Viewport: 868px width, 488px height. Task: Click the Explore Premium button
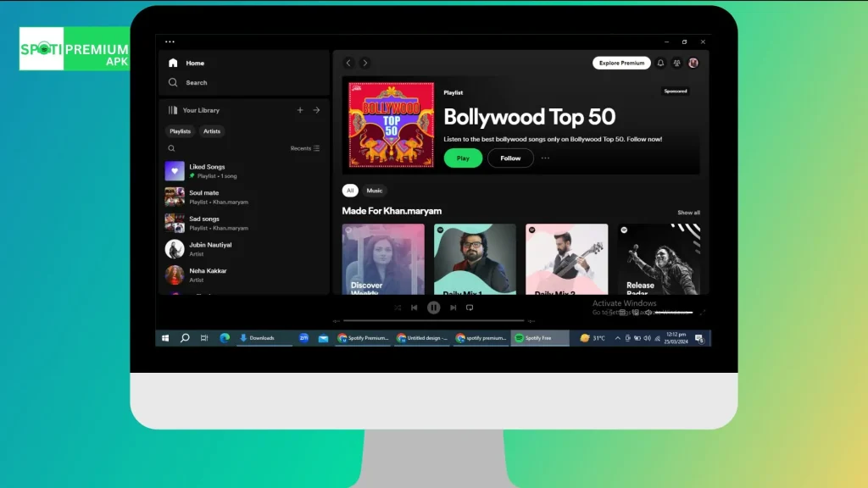[621, 63]
